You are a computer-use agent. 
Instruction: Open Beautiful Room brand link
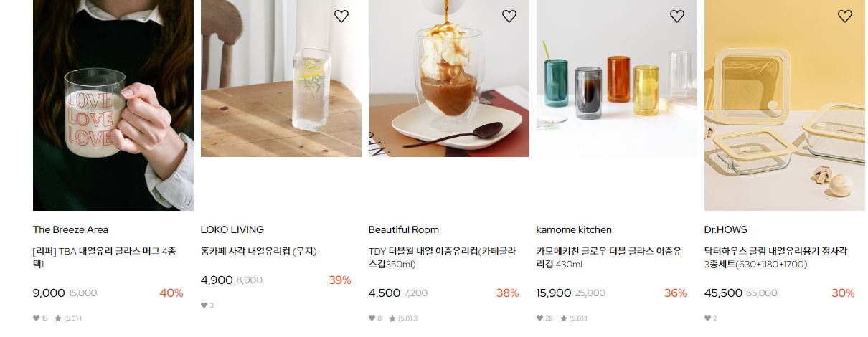coord(404,229)
